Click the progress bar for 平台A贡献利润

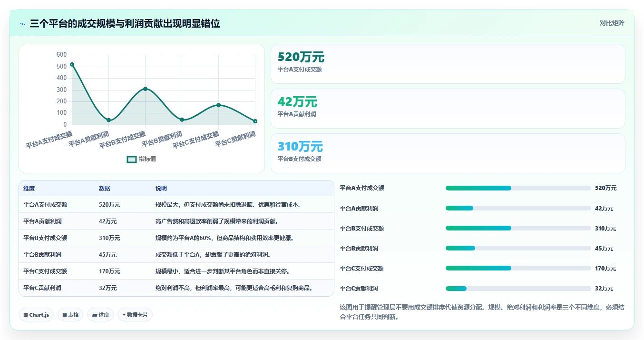(518, 208)
